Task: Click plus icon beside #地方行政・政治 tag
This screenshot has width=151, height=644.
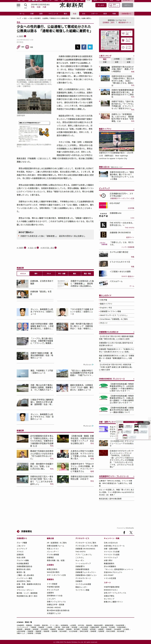Action: (x=56, y=248)
